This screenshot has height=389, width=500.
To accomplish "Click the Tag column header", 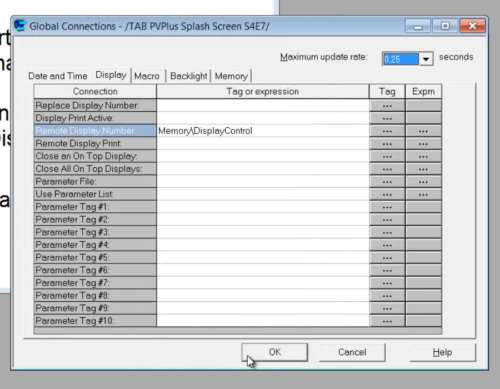I will [x=387, y=92].
